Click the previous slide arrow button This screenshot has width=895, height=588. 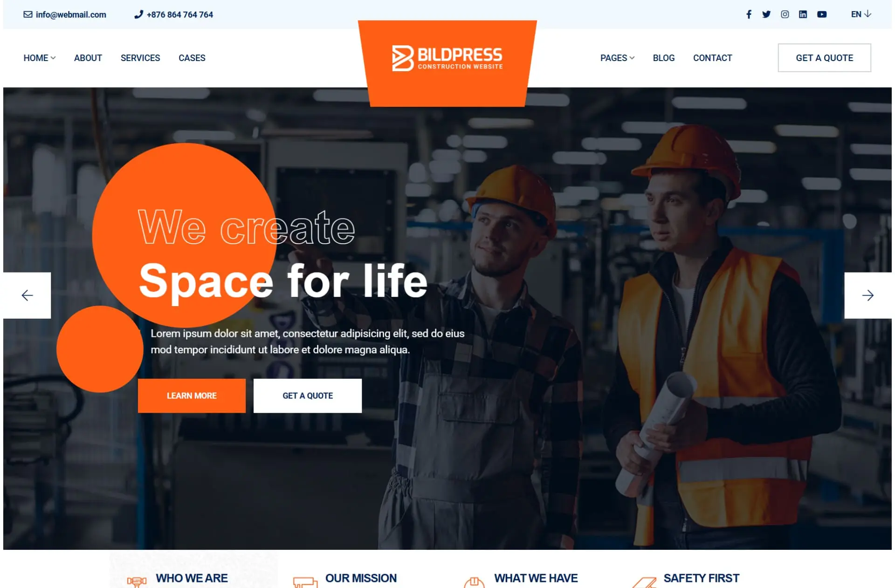27,295
